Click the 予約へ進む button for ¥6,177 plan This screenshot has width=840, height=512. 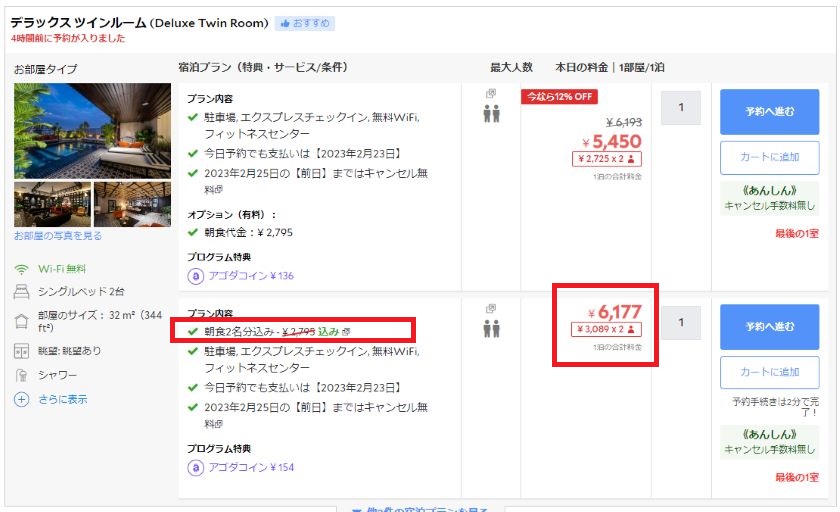(769, 326)
